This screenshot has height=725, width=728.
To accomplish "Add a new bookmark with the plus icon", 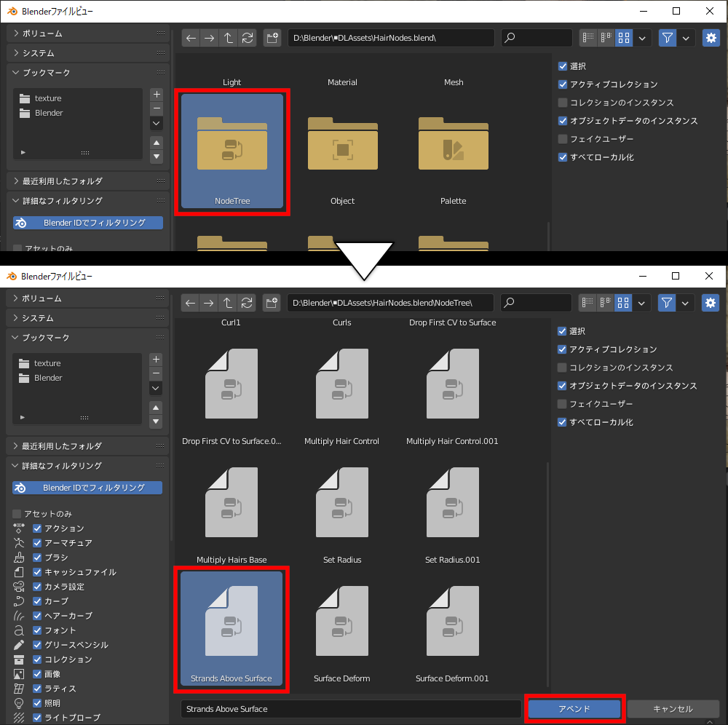I will coord(157,94).
